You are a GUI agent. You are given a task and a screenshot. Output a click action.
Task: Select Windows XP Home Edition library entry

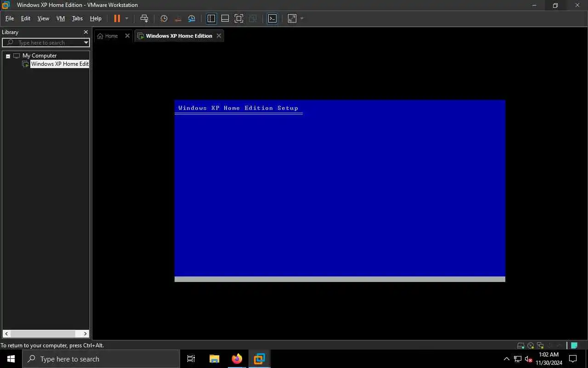59,64
